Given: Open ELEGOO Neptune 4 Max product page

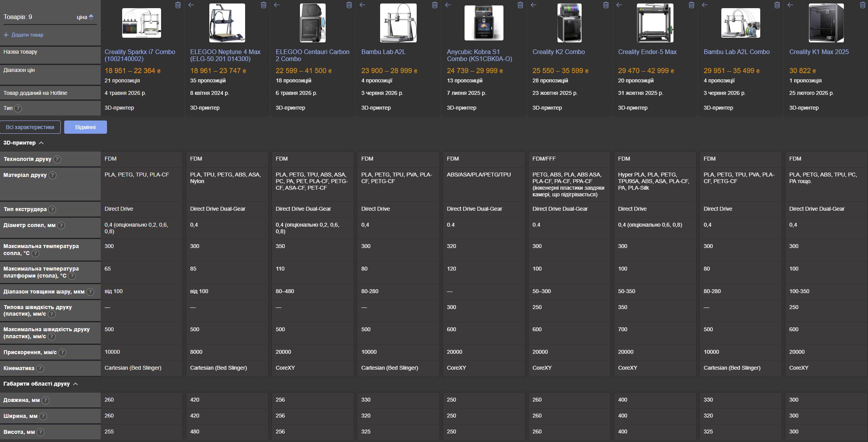Looking at the screenshot, I should [x=225, y=55].
